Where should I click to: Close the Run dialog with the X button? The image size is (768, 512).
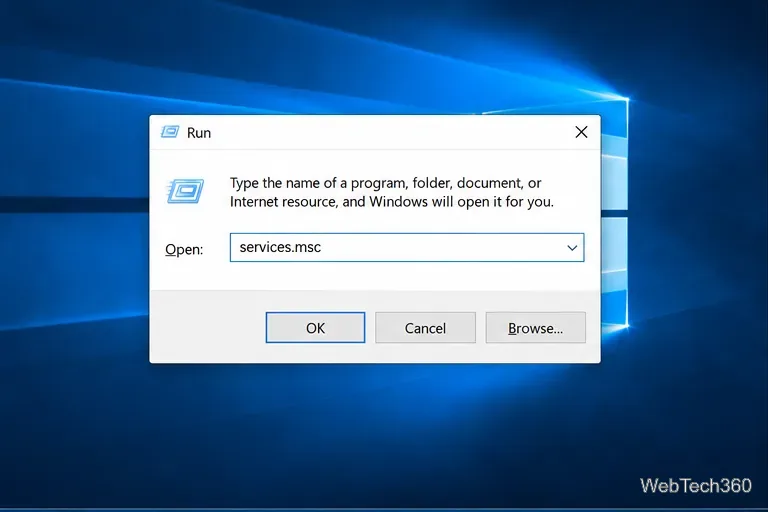point(581,132)
